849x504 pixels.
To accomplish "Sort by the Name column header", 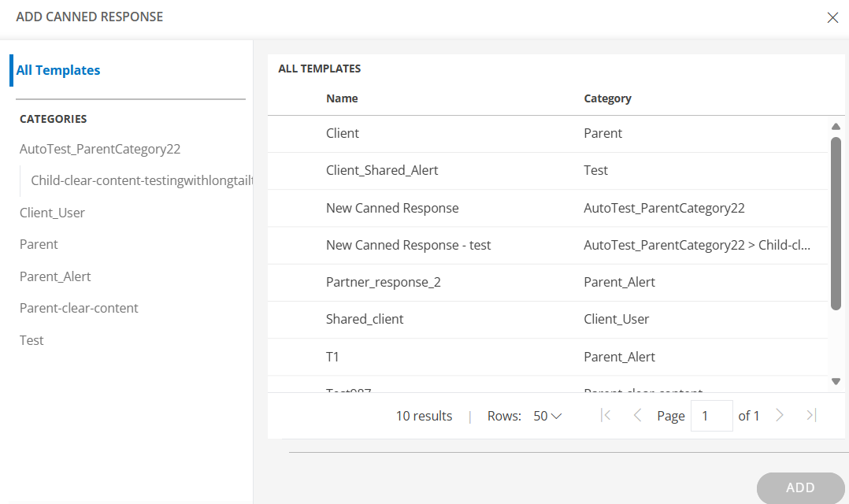I will click(342, 98).
